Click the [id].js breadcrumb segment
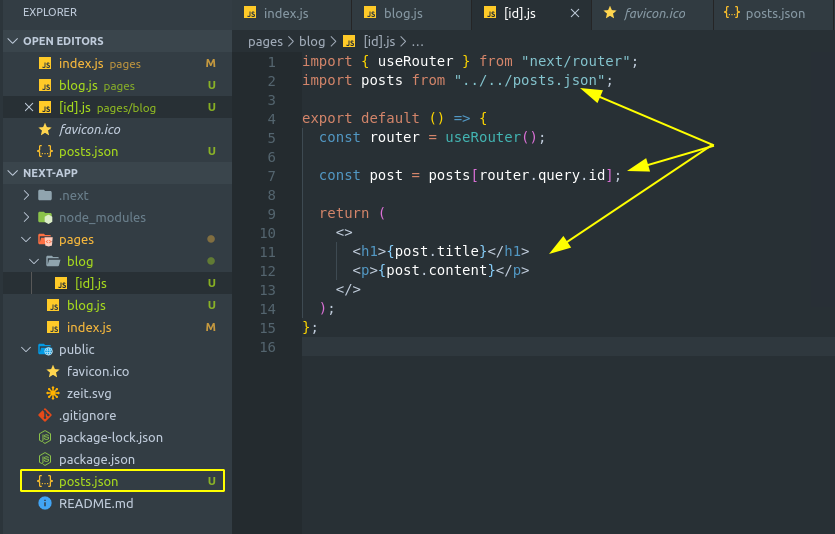835x534 pixels. click(x=379, y=42)
